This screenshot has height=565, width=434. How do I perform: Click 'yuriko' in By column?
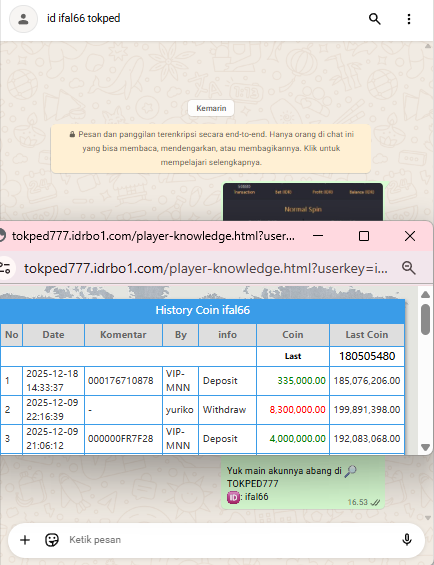coord(180,410)
